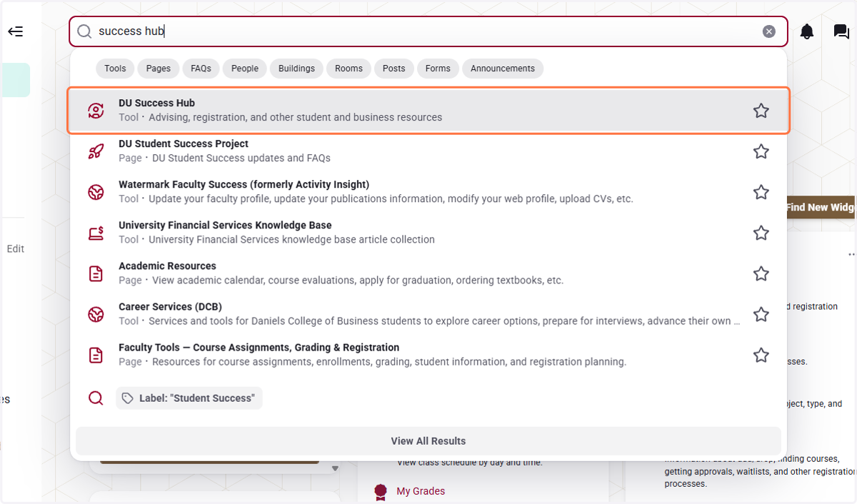The height and width of the screenshot is (504, 857).
Task: Star the Faculty Tools result
Action: (x=761, y=355)
